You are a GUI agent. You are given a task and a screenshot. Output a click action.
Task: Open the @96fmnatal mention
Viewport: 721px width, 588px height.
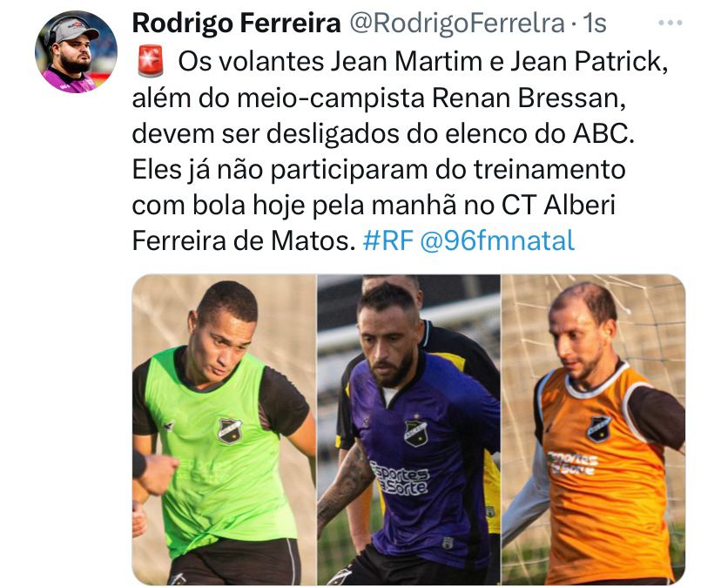[497, 240]
